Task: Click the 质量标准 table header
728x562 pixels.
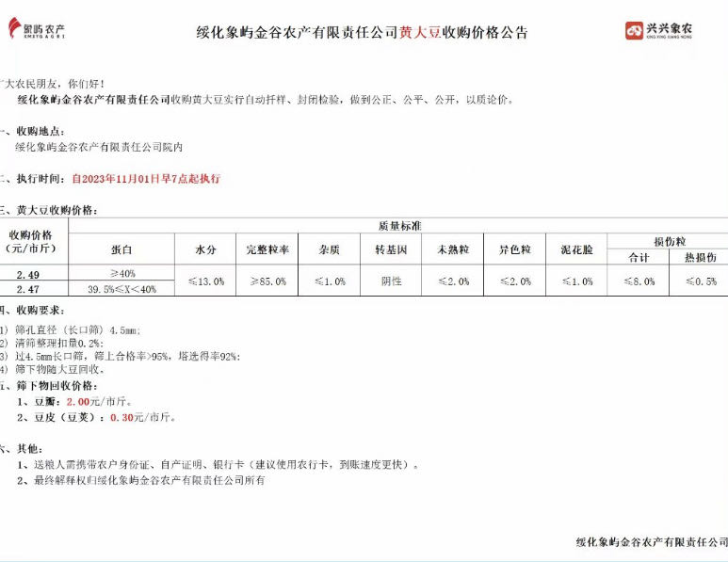Action: (x=399, y=226)
